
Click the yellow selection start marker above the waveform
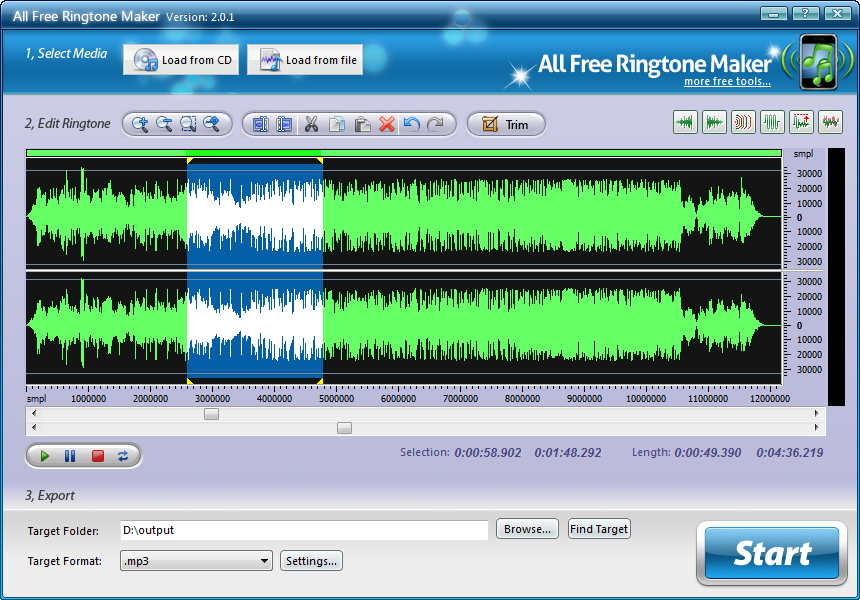[190, 161]
